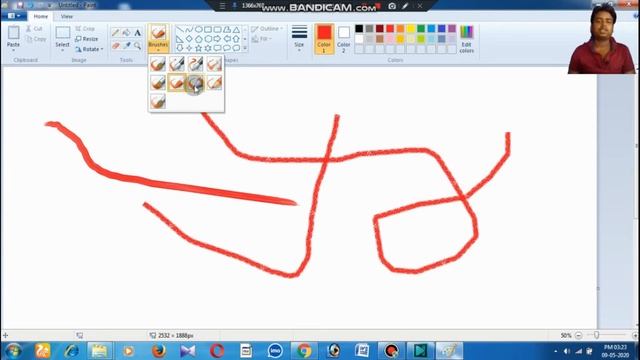Click the Paste clipboard button
Viewport: 640px width, 360px height.
[x=13, y=33]
